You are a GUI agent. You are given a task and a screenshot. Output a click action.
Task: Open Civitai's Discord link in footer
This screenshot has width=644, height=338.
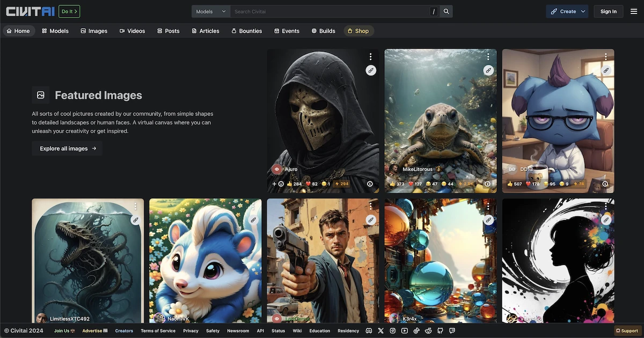click(x=369, y=331)
